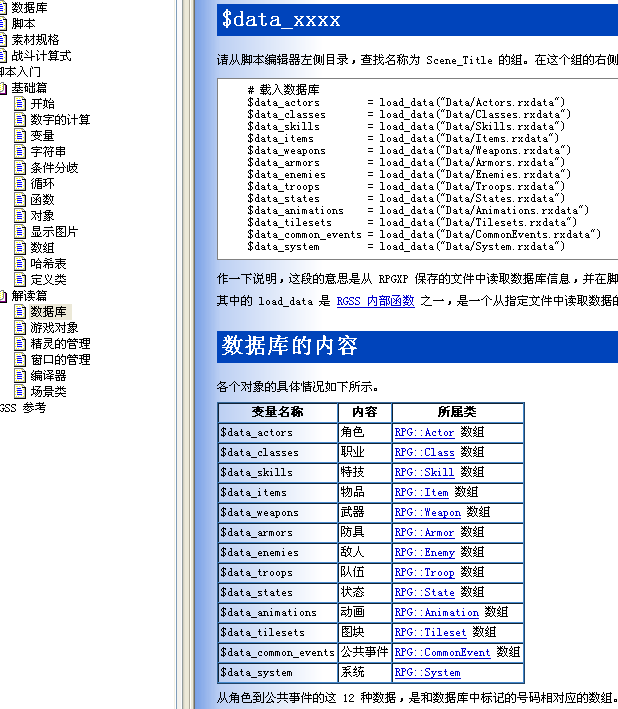Click the page icon beside 函数
The height and width of the screenshot is (709, 618).
click(20, 199)
